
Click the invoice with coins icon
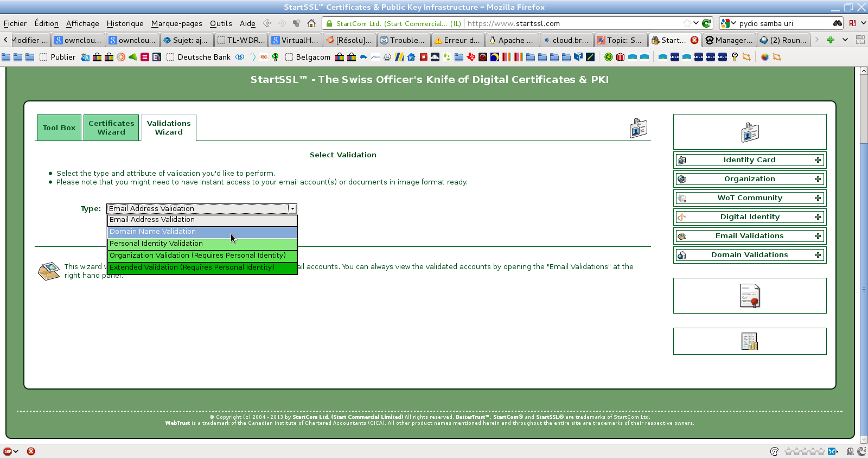(x=750, y=341)
